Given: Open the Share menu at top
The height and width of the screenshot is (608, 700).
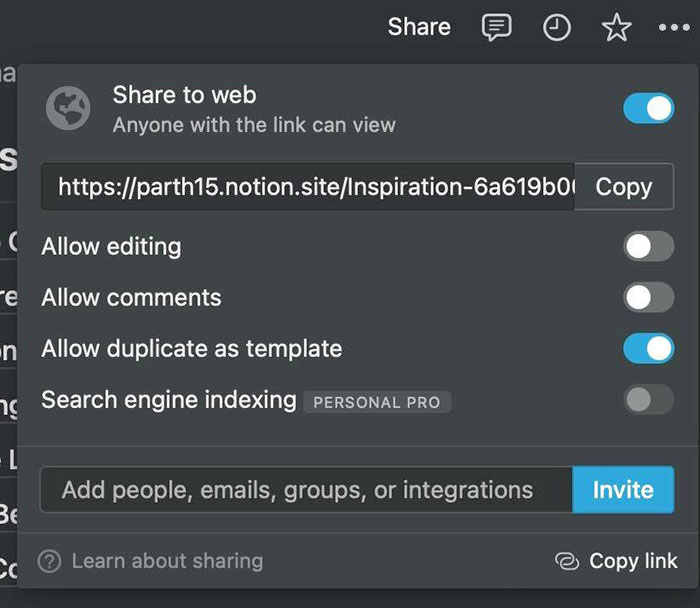Looking at the screenshot, I should pyautogui.click(x=419, y=27).
